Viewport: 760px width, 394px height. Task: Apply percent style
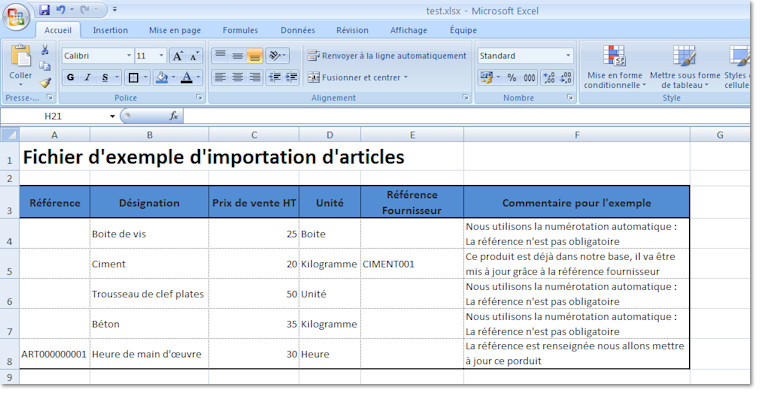(x=512, y=78)
